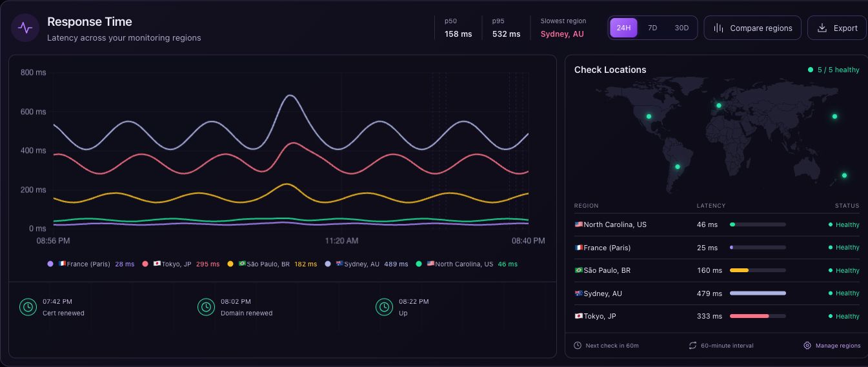Click the clock icon beside Cert renewed
Image resolution: width=868 pixels, height=367 pixels.
pos(28,307)
